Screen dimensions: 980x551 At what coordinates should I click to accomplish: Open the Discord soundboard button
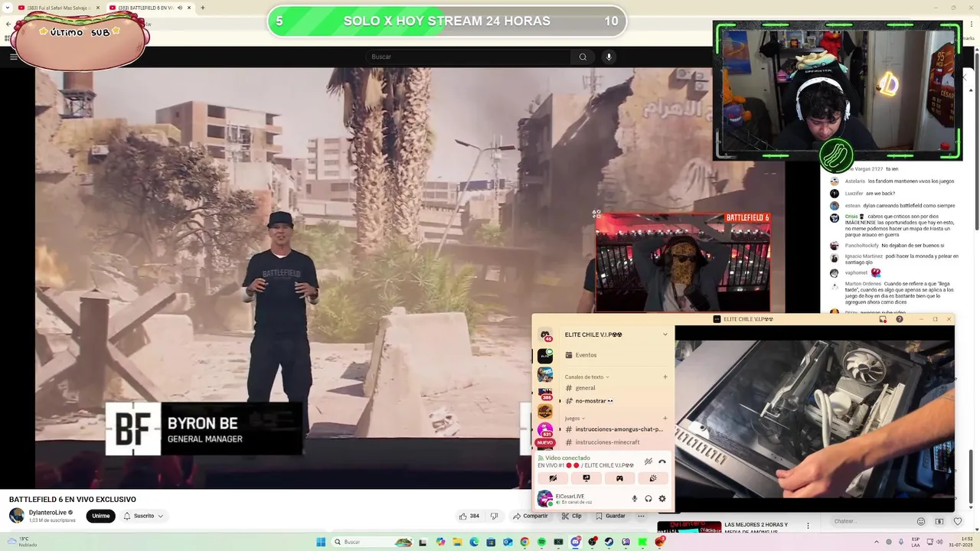pyautogui.click(x=653, y=478)
